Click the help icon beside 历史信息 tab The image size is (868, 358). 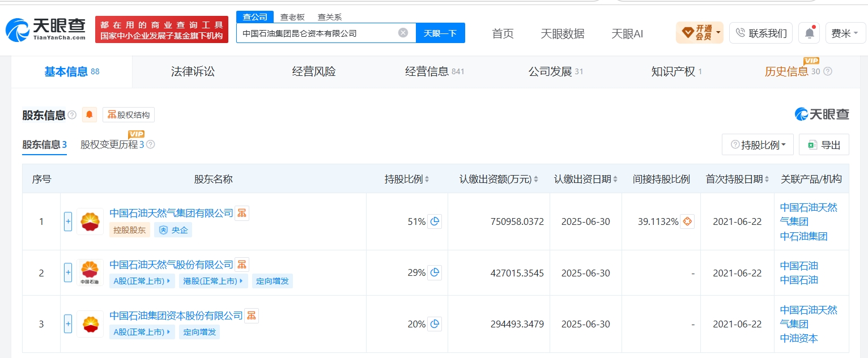pyautogui.click(x=828, y=71)
